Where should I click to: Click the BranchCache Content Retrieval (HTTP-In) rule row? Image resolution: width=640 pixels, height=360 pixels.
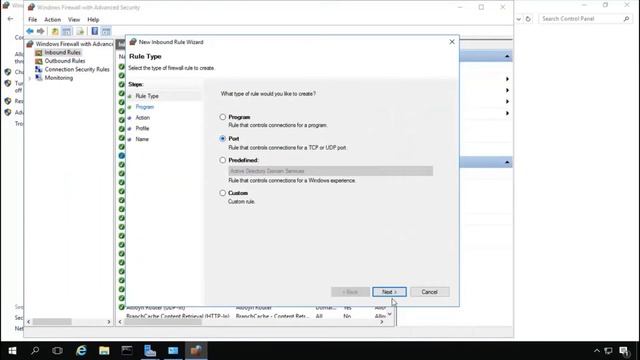[255, 316]
